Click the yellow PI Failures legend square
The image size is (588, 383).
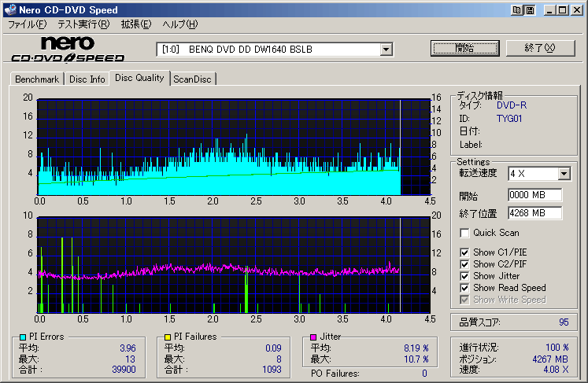point(168,337)
